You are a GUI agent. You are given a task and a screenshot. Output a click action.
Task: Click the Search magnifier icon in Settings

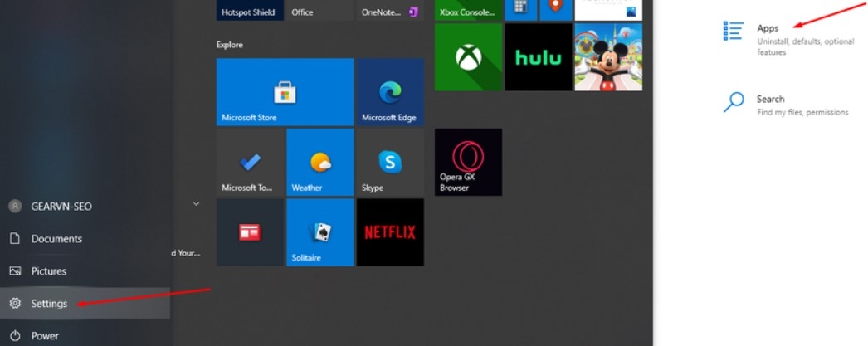coord(734,102)
